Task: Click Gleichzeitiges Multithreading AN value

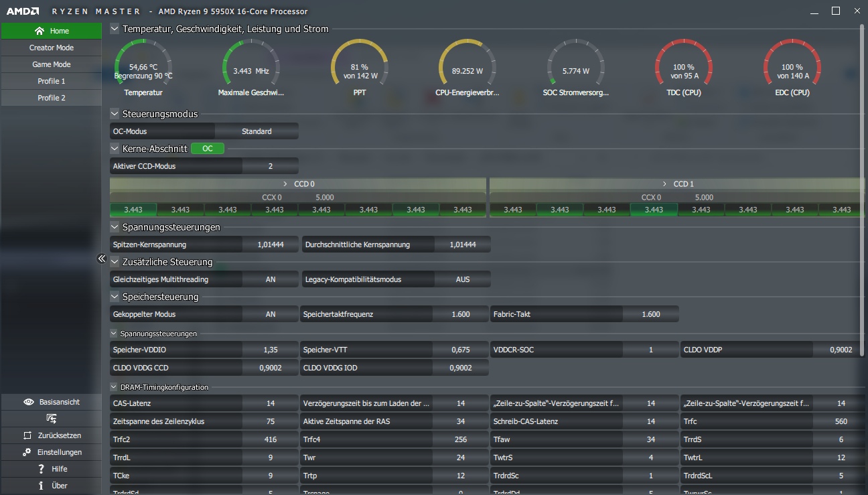Action: pyautogui.click(x=271, y=279)
